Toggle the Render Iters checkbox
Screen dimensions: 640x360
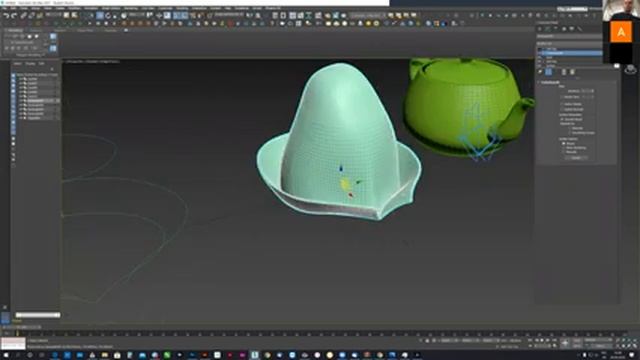tap(562, 97)
